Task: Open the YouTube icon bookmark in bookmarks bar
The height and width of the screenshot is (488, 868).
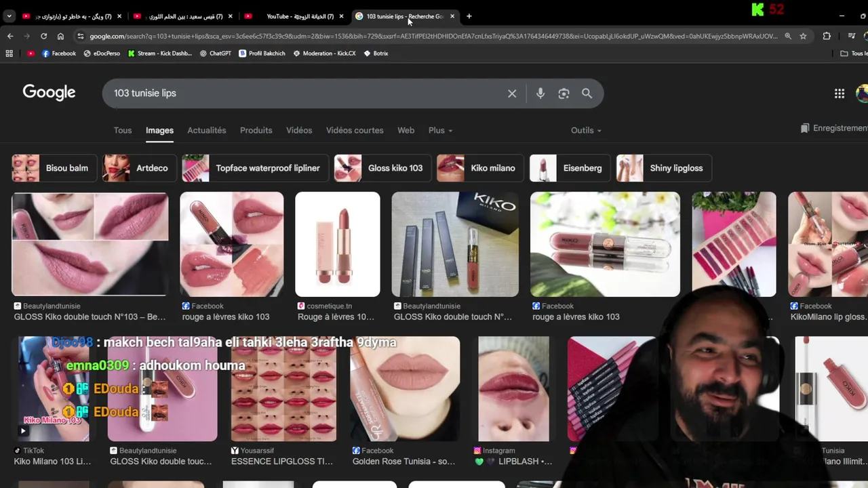Action: coord(31,53)
